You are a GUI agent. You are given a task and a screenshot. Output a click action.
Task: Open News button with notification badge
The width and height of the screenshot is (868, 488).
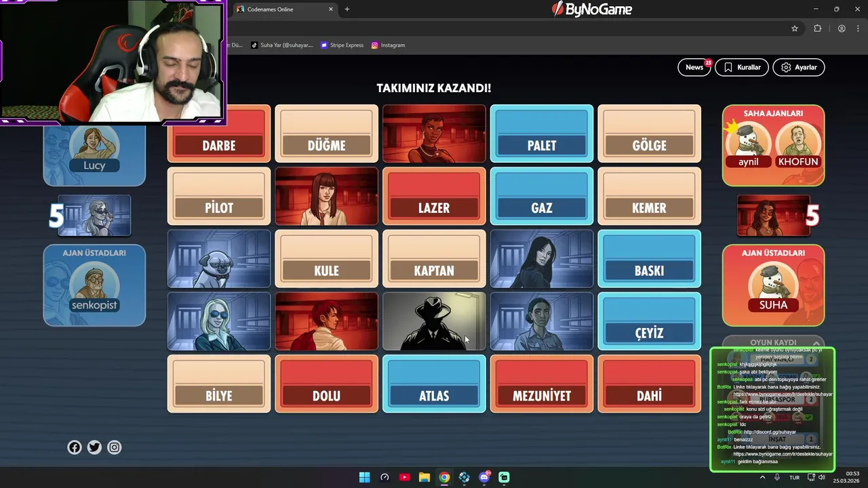click(x=694, y=67)
